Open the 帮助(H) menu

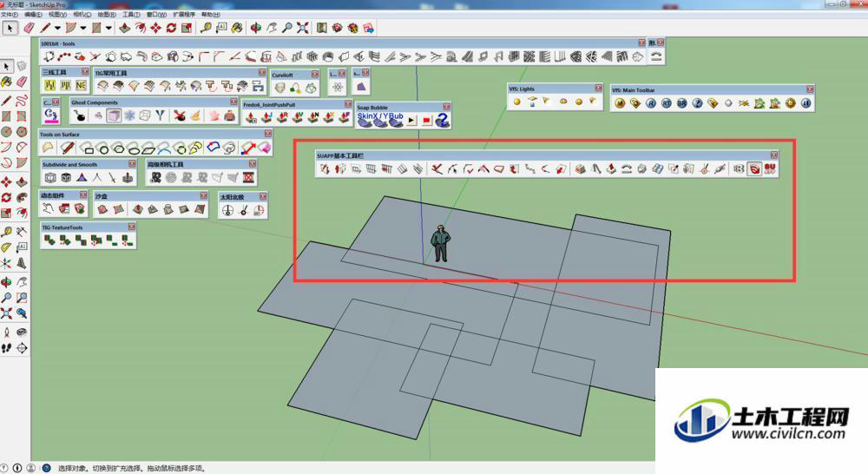point(210,15)
